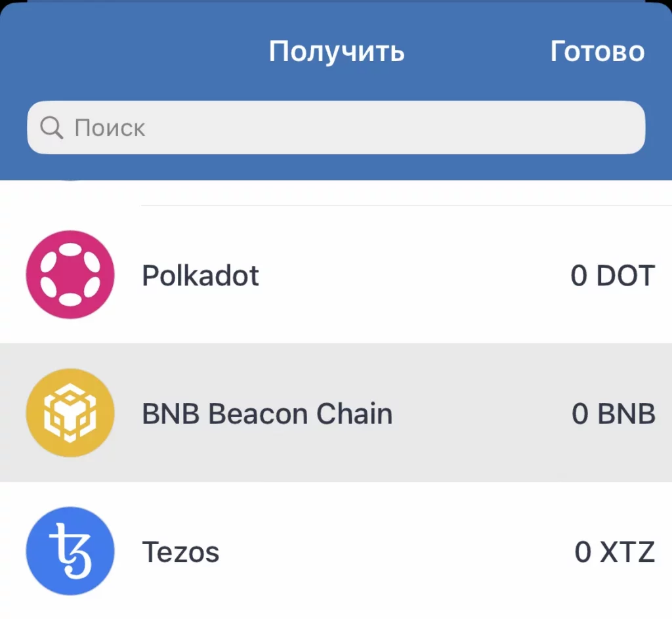
Task: Tap the pink Polkadot coin icon
Action: [70, 274]
